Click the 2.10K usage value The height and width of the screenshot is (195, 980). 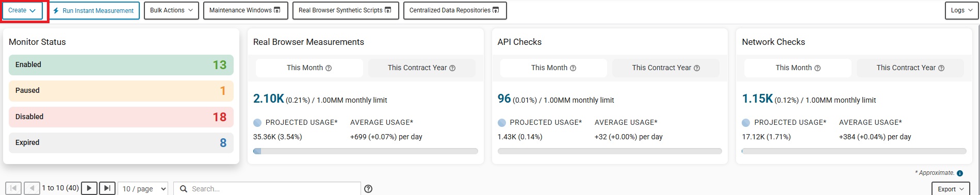pyautogui.click(x=269, y=99)
